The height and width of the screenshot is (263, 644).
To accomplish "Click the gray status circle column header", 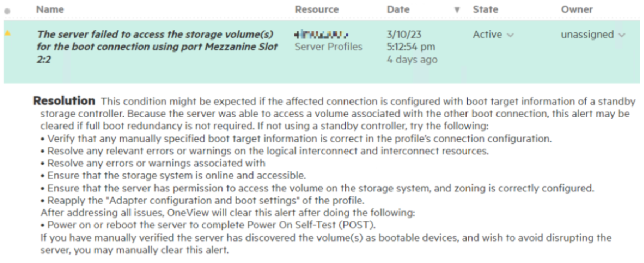I will tap(7, 10).
